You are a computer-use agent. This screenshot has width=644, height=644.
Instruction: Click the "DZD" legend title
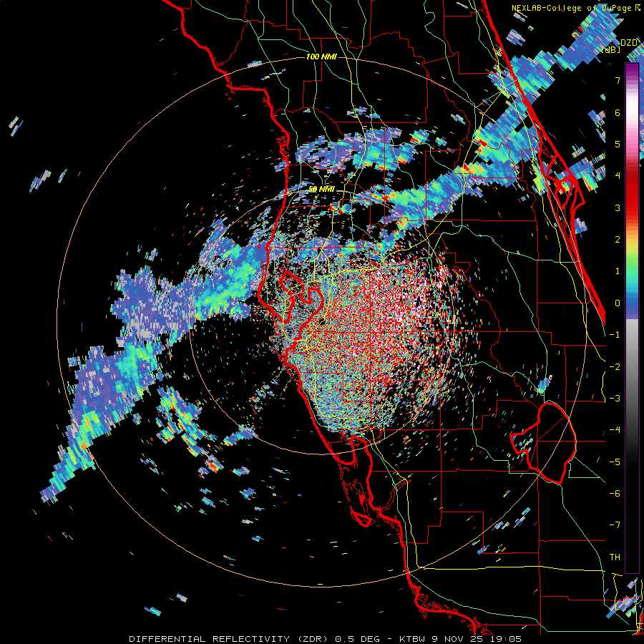coord(629,43)
